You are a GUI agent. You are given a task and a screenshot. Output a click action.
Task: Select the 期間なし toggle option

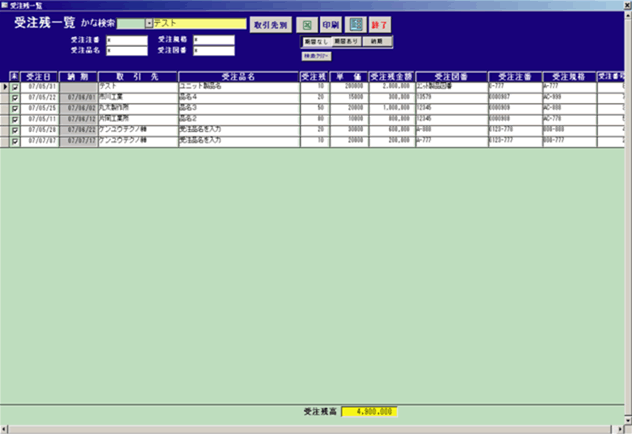click(316, 42)
